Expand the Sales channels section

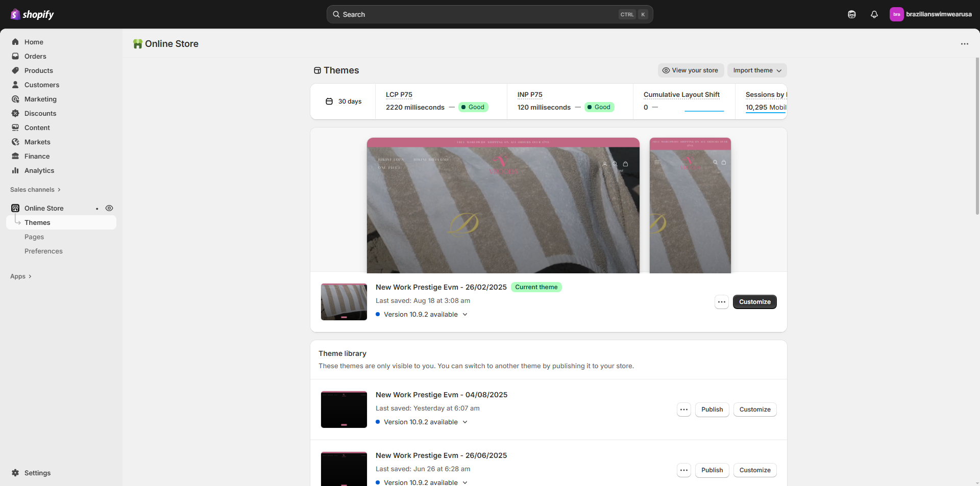coord(35,190)
